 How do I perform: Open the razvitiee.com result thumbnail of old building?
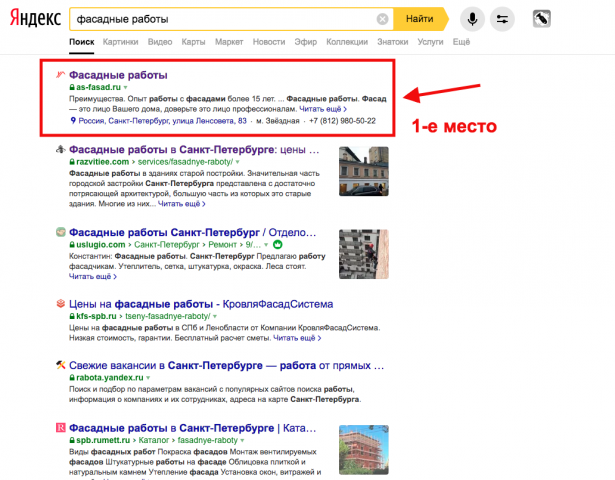point(364,171)
